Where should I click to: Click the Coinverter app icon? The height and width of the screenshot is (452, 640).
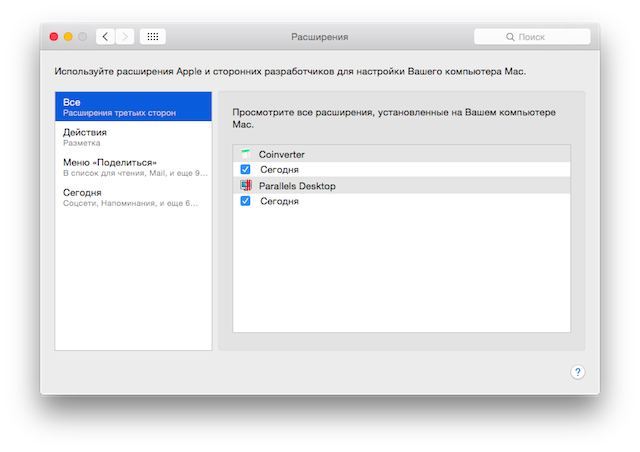246,154
